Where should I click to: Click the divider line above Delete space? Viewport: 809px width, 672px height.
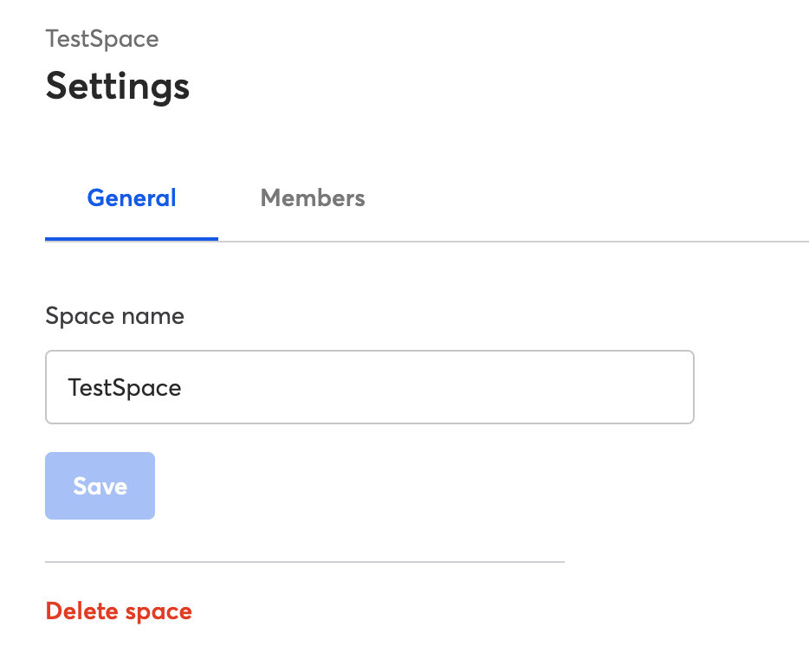pyautogui.click(x=305, y=562)
